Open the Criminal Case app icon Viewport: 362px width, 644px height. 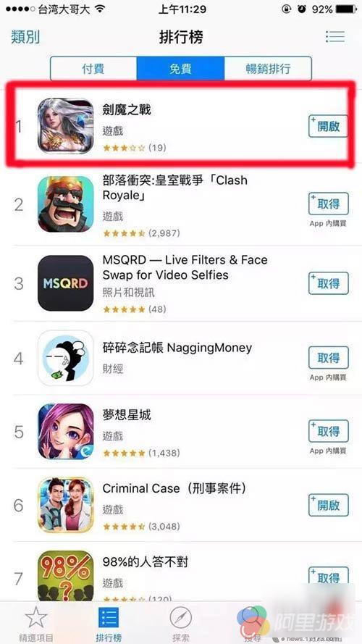66,505
